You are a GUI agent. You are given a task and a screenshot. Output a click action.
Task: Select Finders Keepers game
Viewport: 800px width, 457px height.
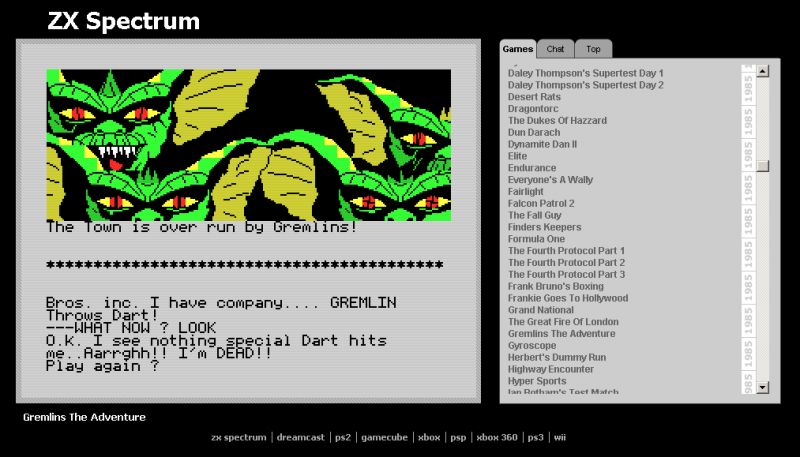coord(544,227)
